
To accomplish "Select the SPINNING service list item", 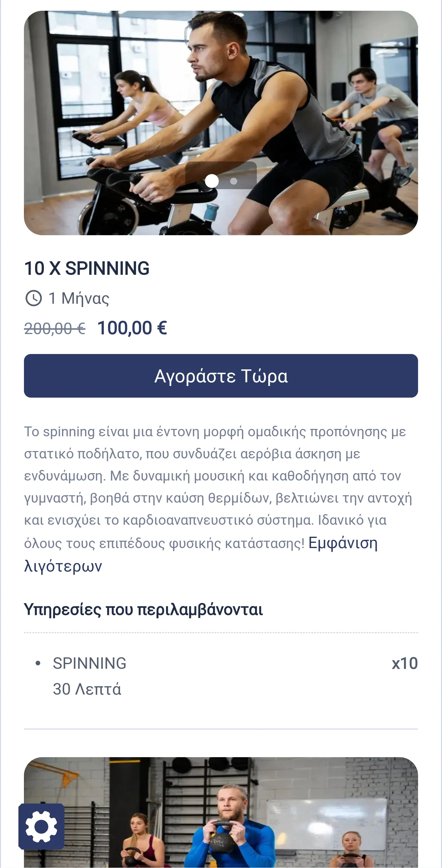I will [x=89, y=663].
